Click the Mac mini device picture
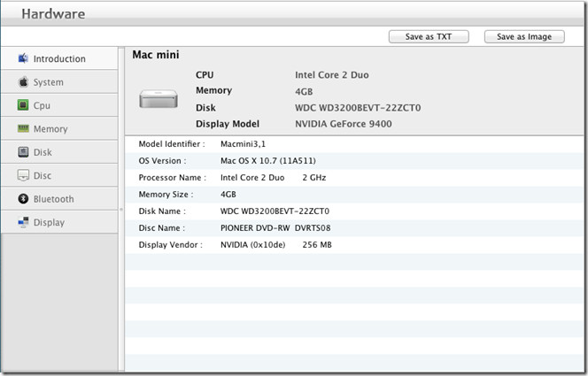The image size is (588, 376). tap(159, 99)
